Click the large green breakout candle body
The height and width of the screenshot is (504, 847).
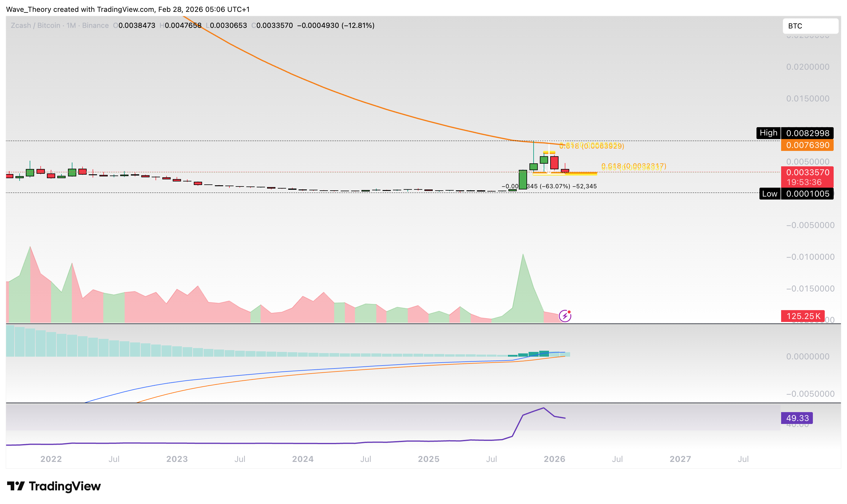pos(523,179)
